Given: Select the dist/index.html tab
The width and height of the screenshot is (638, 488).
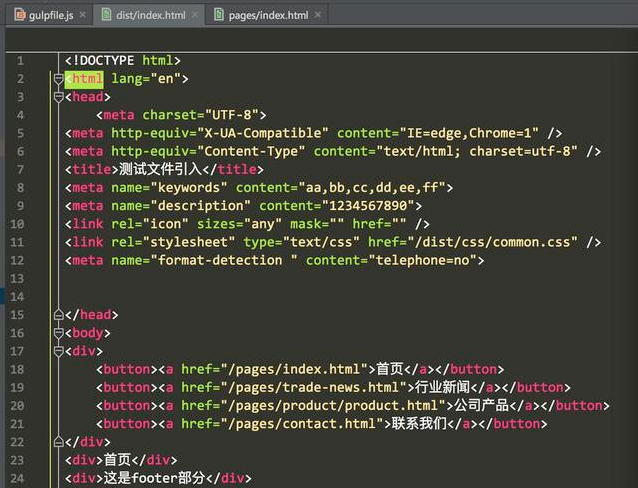Looking at the screenshot, I should coord(150,15).
